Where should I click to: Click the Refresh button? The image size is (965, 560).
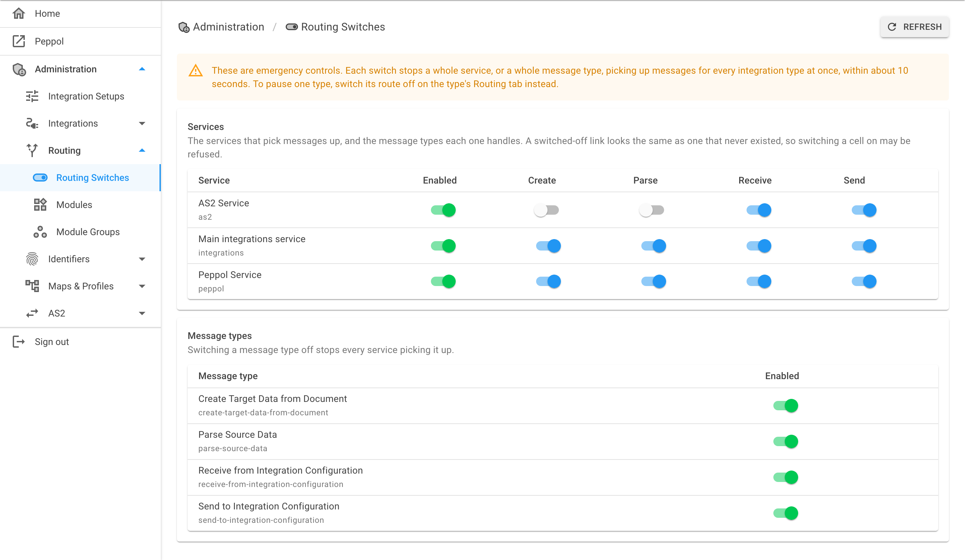tap(914, 27)
